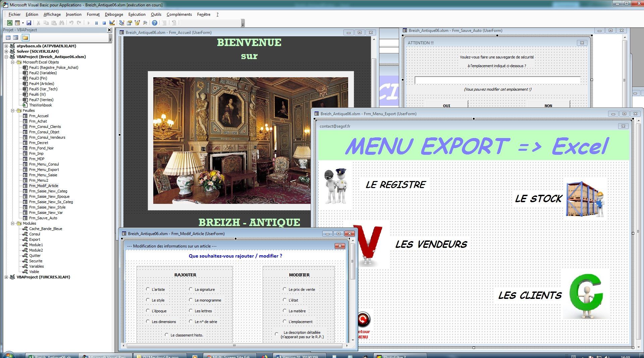Collapse the Microsoft Excel Objets folder
Screen dimensions: 644x358
[x=12, y=62]
